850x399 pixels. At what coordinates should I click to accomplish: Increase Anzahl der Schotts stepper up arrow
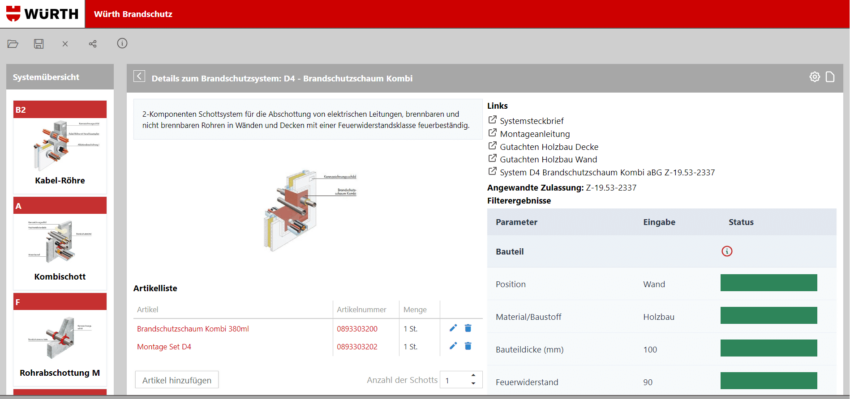(473, 376)
